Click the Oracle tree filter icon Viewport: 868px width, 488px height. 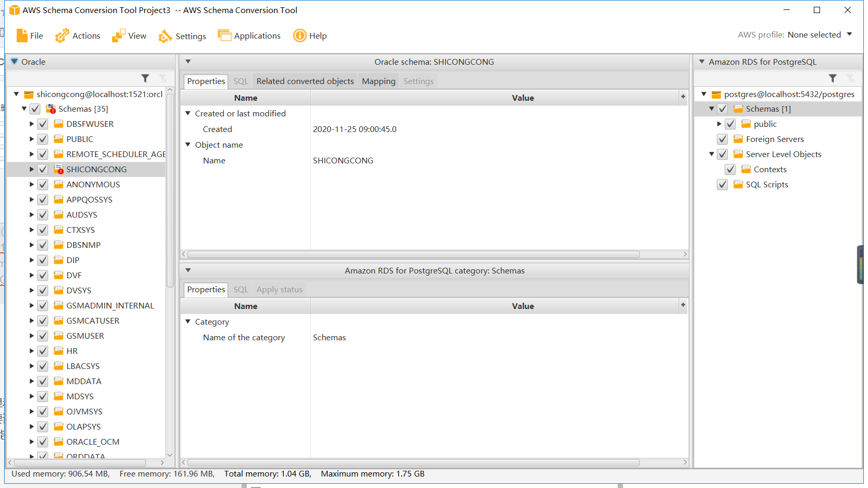[x=146, y=78]
